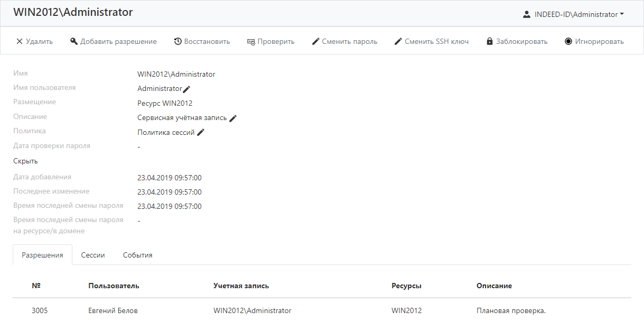Image resolution: width=644 pixels, height=321 pixels.
Task: Click the pencil icon beside Сменить пароль
Action: click(x=316, y=41)
